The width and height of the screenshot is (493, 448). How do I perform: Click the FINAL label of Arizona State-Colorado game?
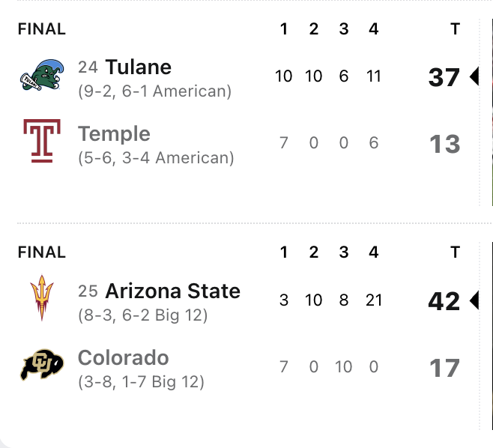point(42,252)
